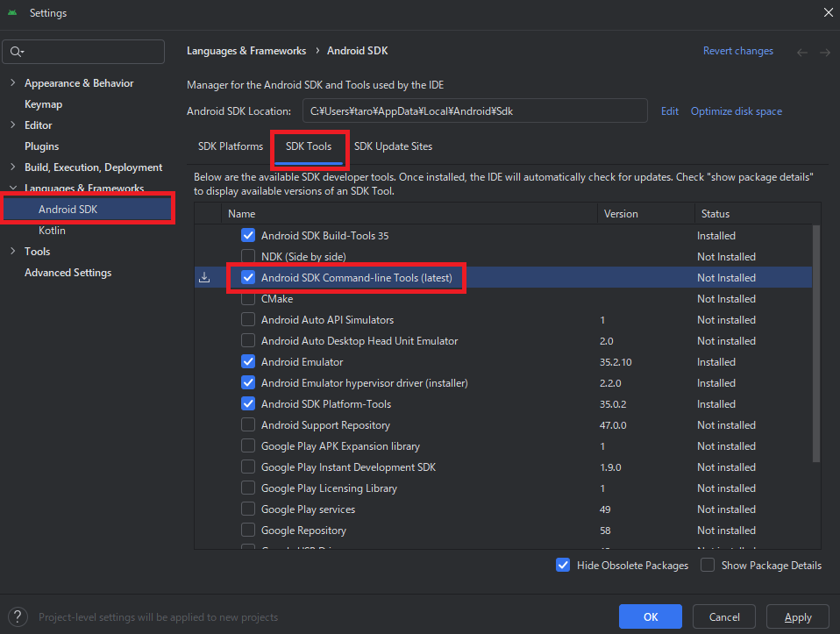Click the SDK tools list scrollbar
Image resolution: width=840 pixels, height=634 pixels.
pos(816,343)
